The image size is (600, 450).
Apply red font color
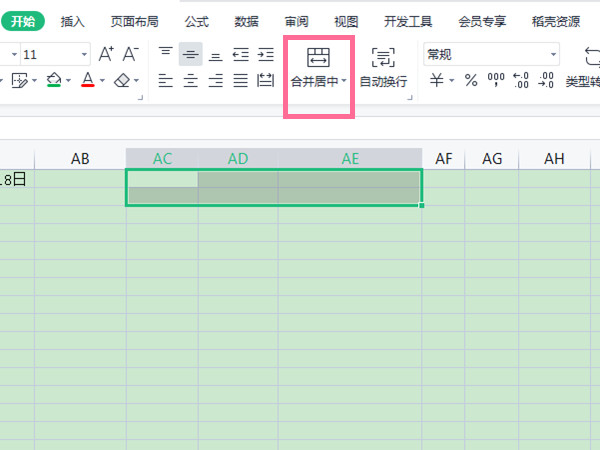click(x=88, y=80)
